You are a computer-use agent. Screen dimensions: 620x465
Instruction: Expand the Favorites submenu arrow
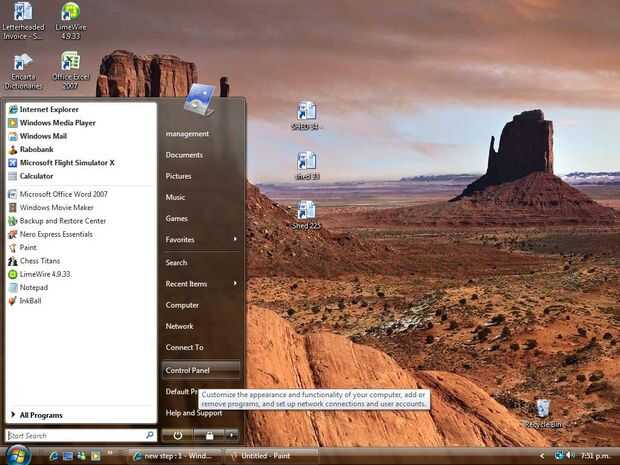[x=235, y=239]
